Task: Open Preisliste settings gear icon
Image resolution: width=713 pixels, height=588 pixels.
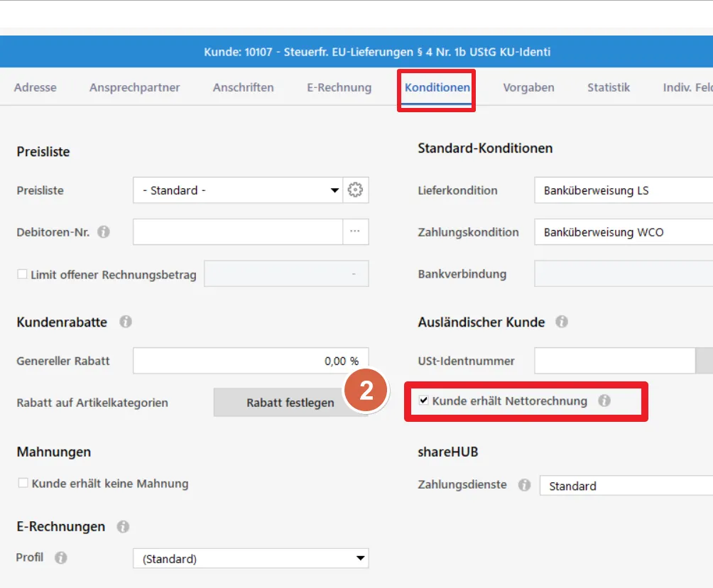Action: coord(356,190)
